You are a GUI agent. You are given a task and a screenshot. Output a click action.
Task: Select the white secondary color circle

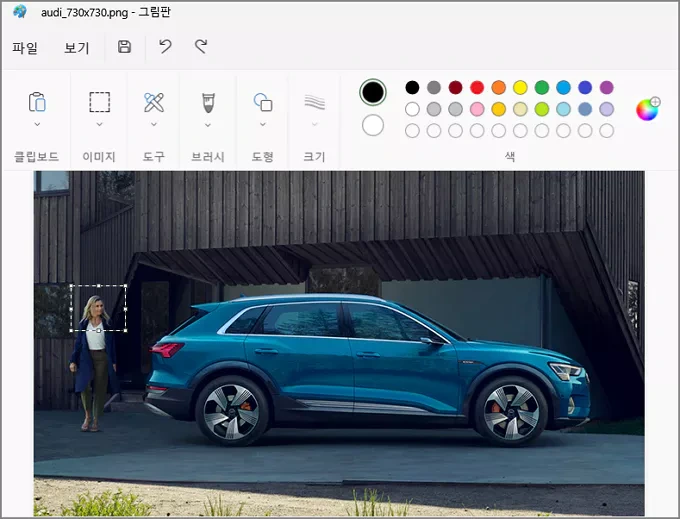(x=373, y=125)
